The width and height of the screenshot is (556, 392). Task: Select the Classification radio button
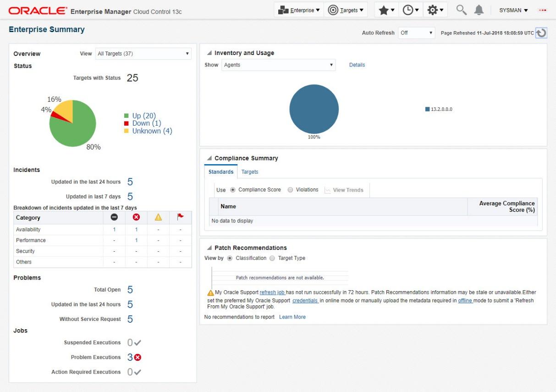(x=230, y=258)
